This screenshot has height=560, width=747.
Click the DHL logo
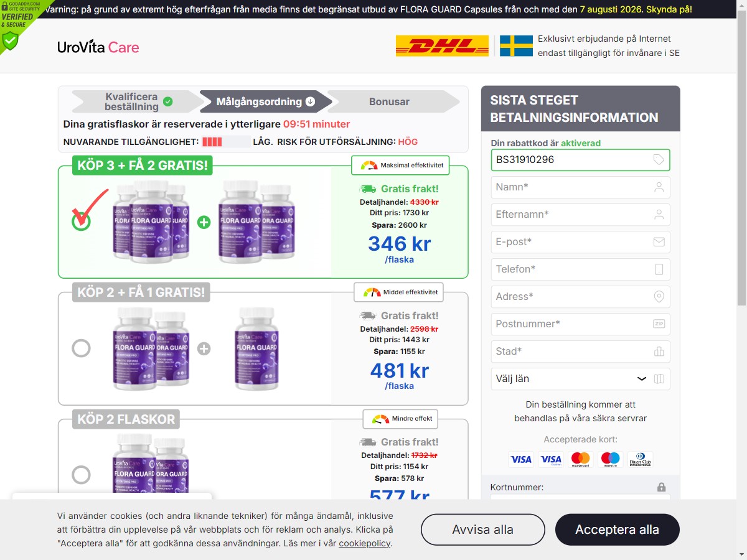(442, 46)
